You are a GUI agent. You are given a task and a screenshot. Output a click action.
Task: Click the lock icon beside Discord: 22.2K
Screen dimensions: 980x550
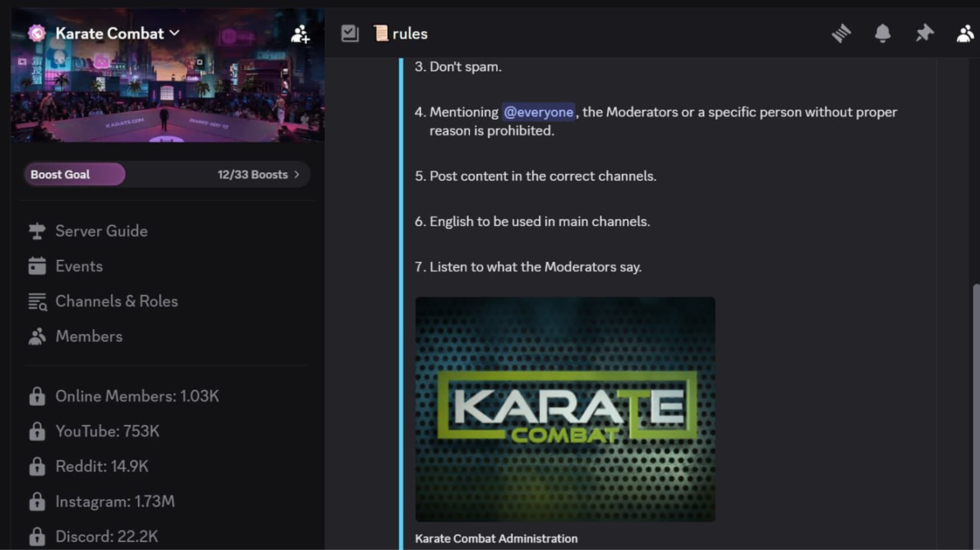point(37,536)
